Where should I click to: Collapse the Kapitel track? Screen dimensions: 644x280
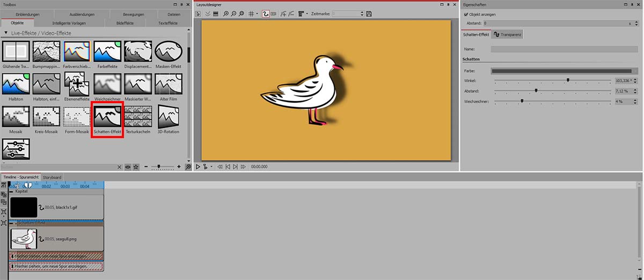click(11, 191)
